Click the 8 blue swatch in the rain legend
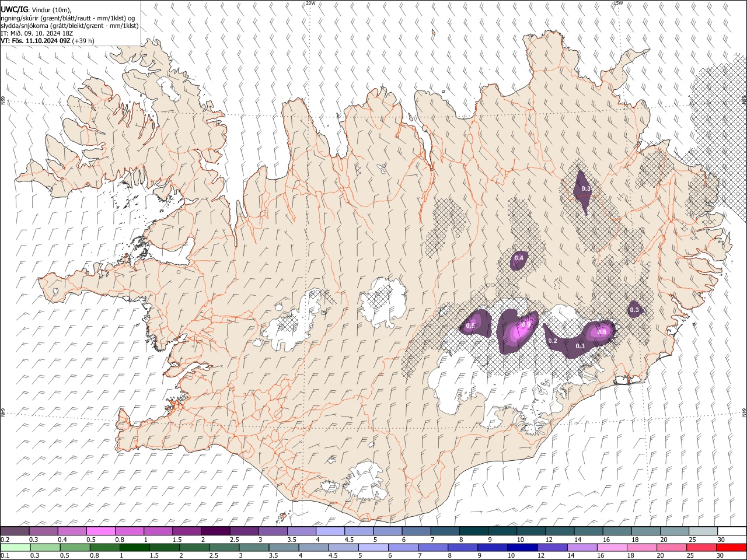This screenshot has height=560, width=747. [x=463, y=547]
